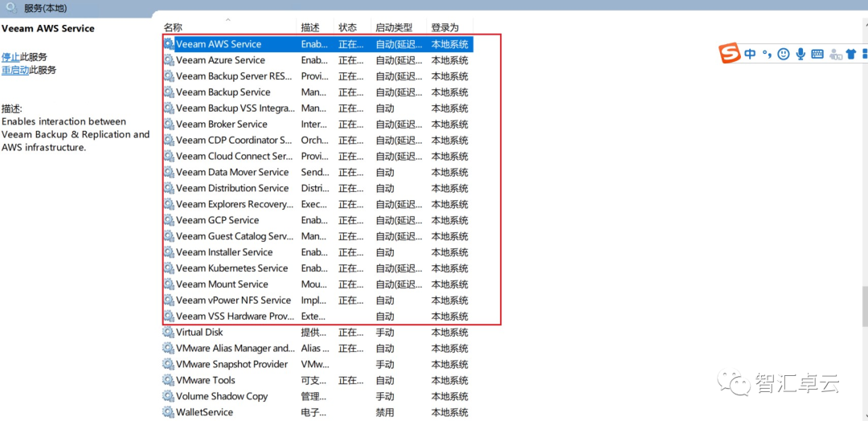Sort by the 名称 column header
This screenshot has width=868, height=421.
174,27
